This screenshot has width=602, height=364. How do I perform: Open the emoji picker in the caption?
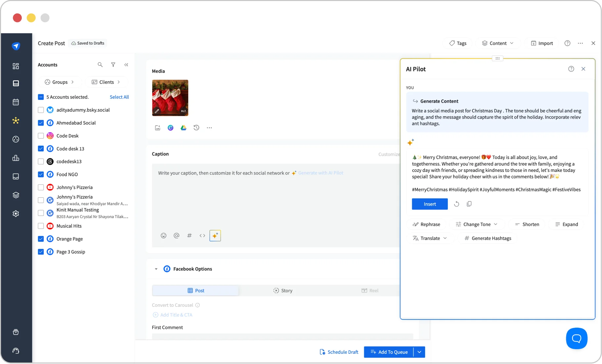point(163,235)
